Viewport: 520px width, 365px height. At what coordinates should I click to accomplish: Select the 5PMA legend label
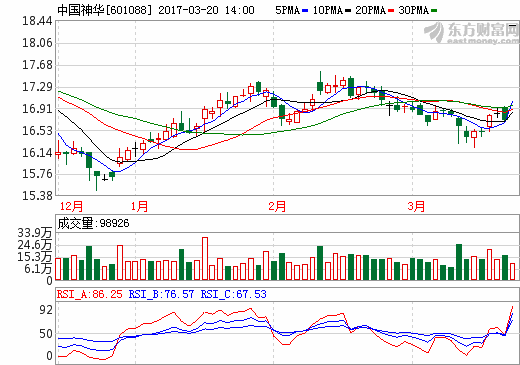coord(288,10)
